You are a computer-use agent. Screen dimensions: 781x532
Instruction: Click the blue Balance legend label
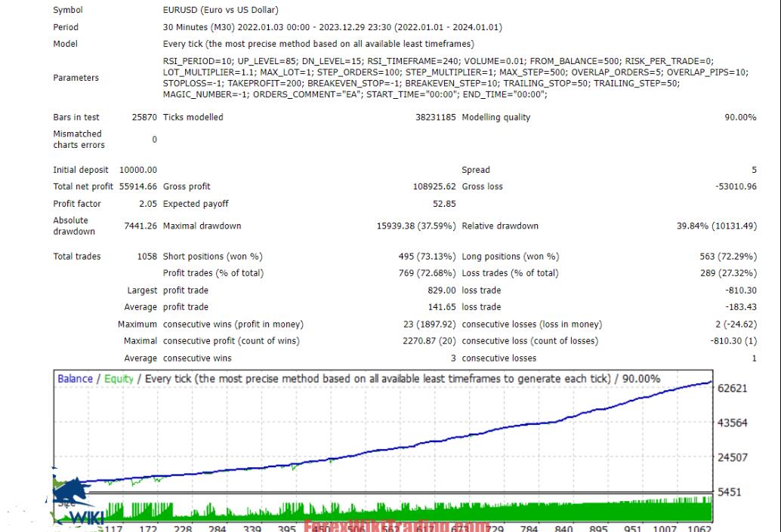pyautogui.click(x=75, y=379)
